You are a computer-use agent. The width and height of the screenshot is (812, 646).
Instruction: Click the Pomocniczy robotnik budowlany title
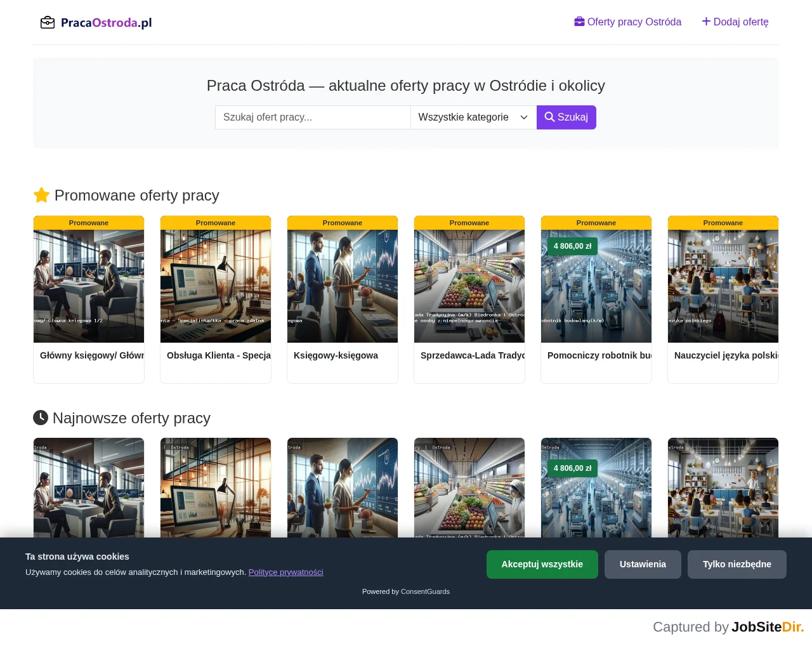coord(599,355)
